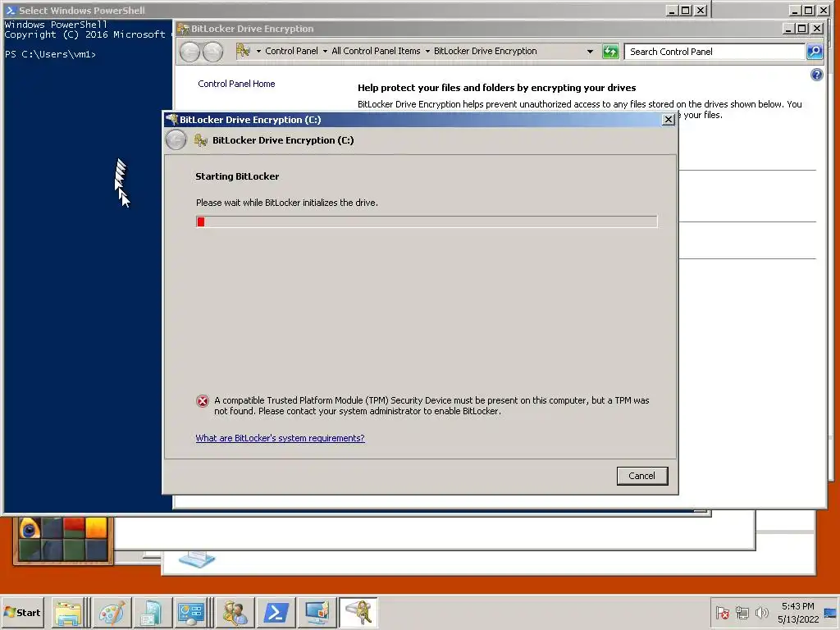
Task: Click in the Search Control Panel field
Action: coord(714,52)
